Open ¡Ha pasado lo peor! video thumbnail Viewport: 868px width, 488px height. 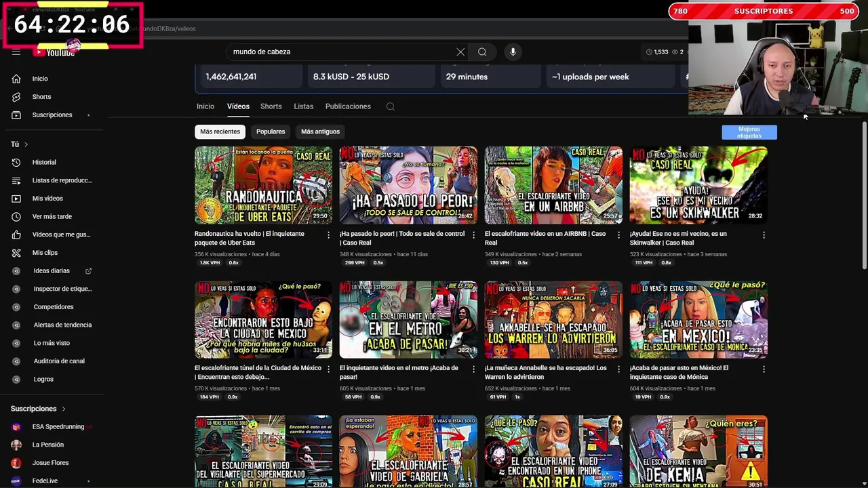tap(408, 185)
